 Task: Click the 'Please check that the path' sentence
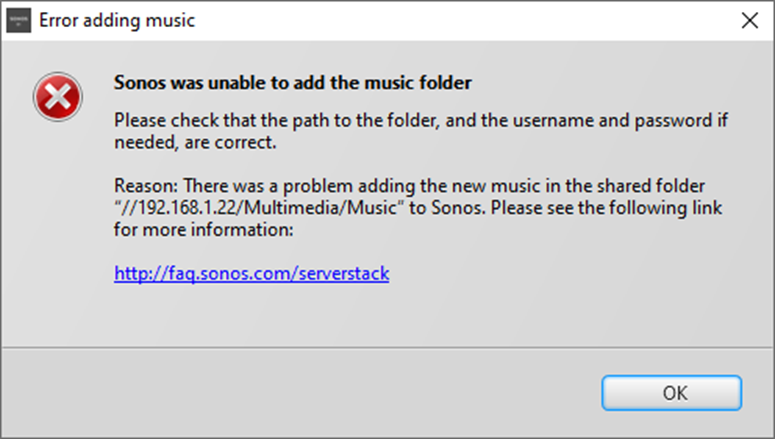pyautogui.click(x=421, y=120)
